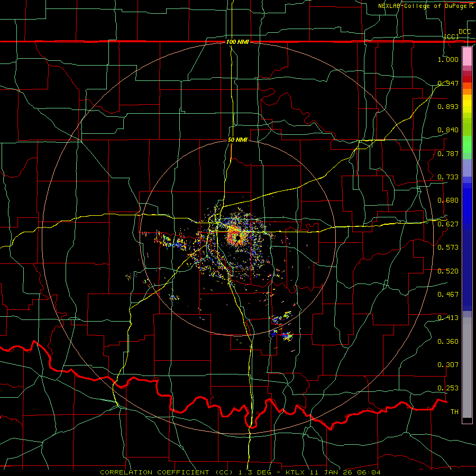The height and width of the screenshot is (476, 476).
Task: Pick the dark red swatch on the color bar
Action: click(x=467, y=79)
